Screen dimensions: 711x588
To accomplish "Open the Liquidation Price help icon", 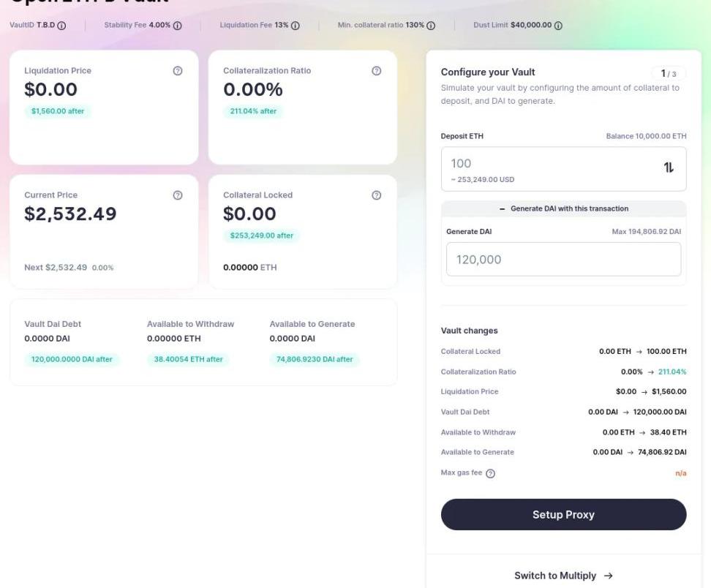I will [178, 71].
